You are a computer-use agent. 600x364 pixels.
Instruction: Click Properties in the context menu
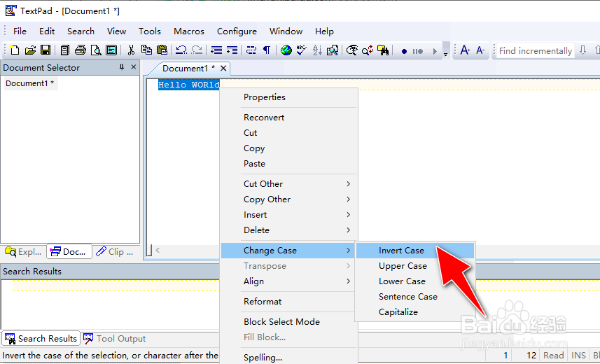(x=289, y=97)
